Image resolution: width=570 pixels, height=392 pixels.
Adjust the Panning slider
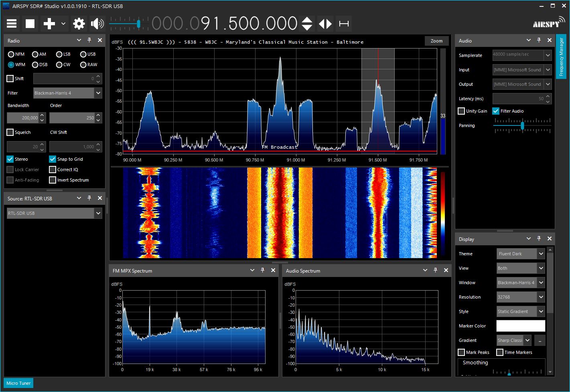522,125
